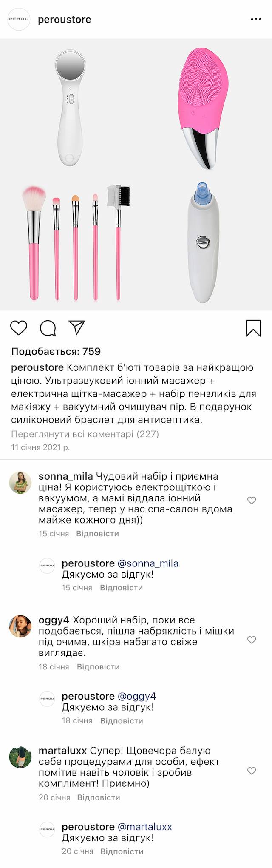Screen dimensions: 272x868
Task: Like the post with heart icon
Action: click(19, 328)
